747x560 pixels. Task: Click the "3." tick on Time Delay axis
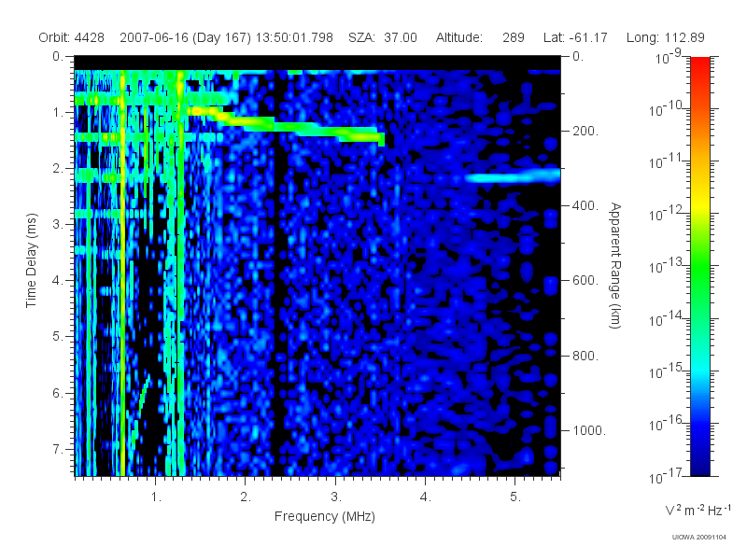pyautogui.click(x=58, y=224)
